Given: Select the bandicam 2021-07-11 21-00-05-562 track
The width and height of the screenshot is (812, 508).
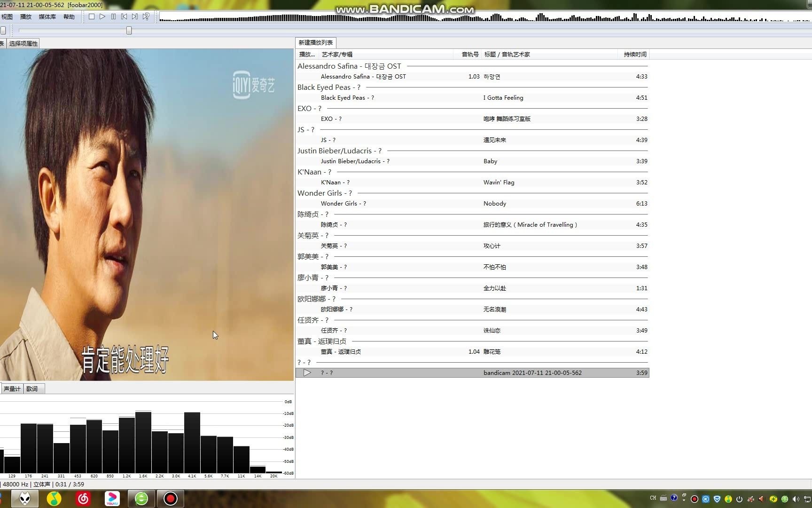Looking at the screenshot, I should point(472,373).
